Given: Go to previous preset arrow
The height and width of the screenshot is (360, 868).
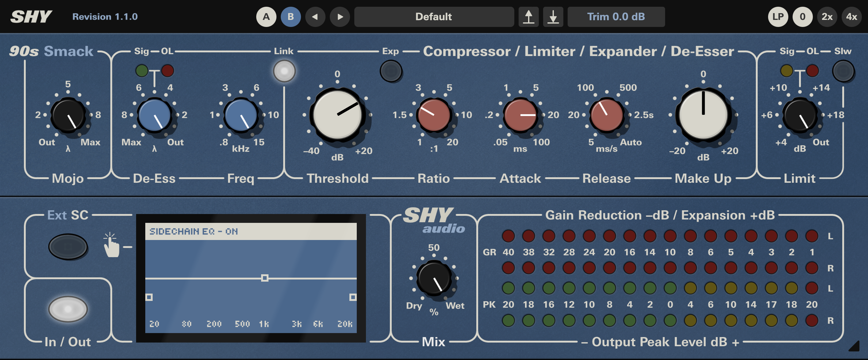Looking at the screenshot, I should point(315,17).
